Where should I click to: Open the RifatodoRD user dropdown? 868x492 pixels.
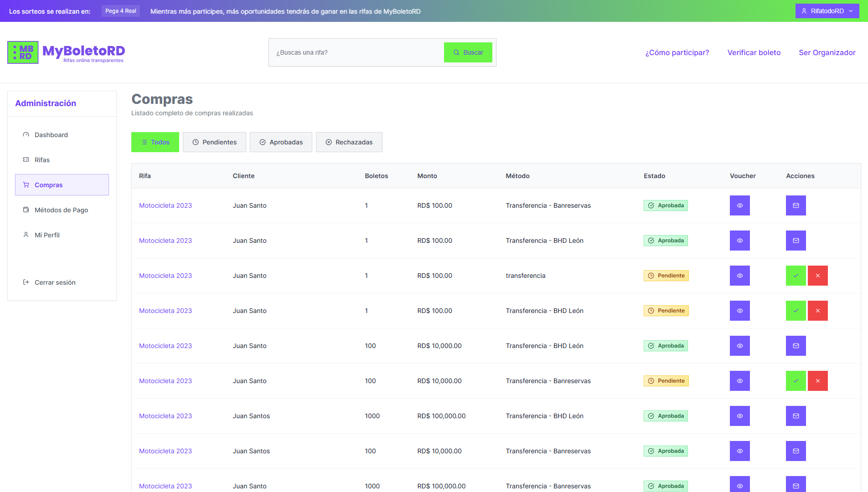pyautogui.click(x=827, y=11)
